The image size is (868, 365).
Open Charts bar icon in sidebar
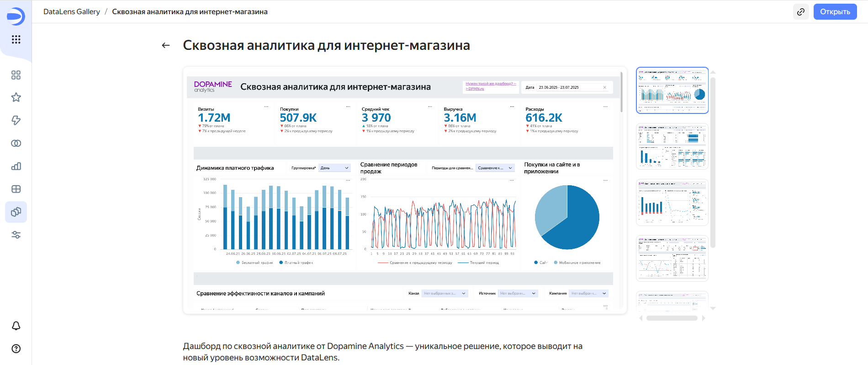click(16, 166)
